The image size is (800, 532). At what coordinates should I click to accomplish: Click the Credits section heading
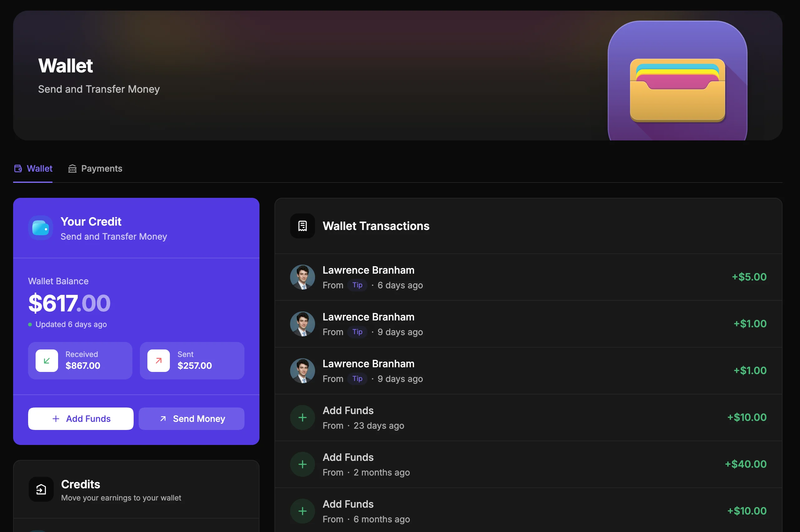click(81, 484)
